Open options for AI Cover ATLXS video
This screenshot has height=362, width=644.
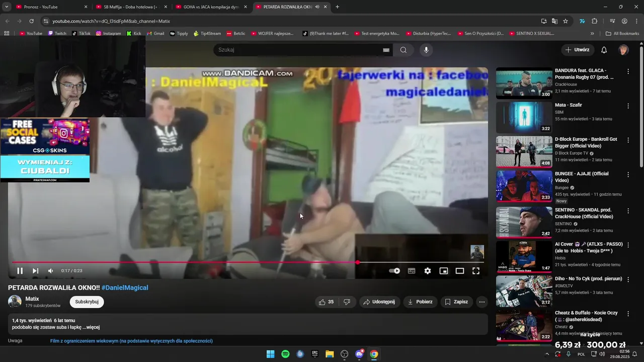click(628, 245)
